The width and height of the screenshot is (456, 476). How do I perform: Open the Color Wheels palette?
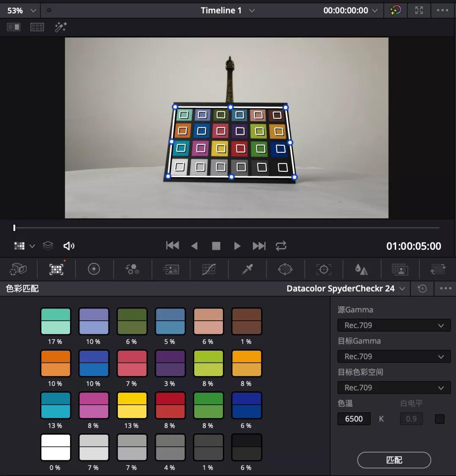point(94,269)
